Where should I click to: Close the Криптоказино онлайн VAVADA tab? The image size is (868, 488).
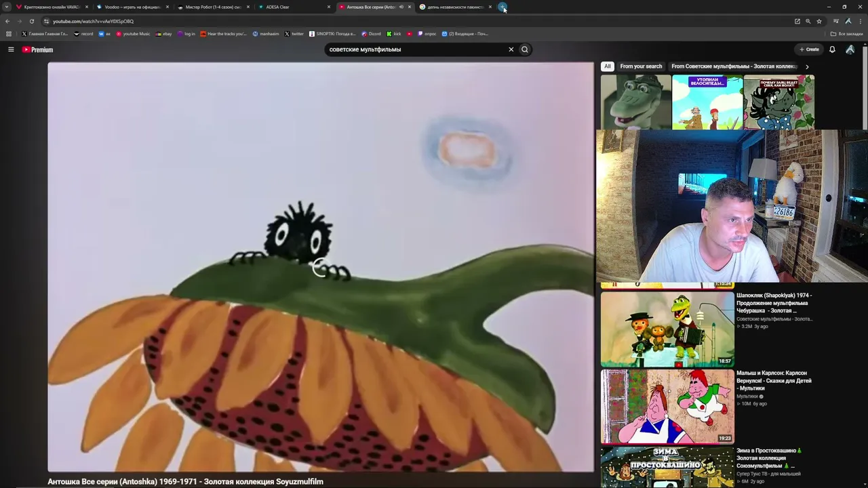(x=87, y=7)
